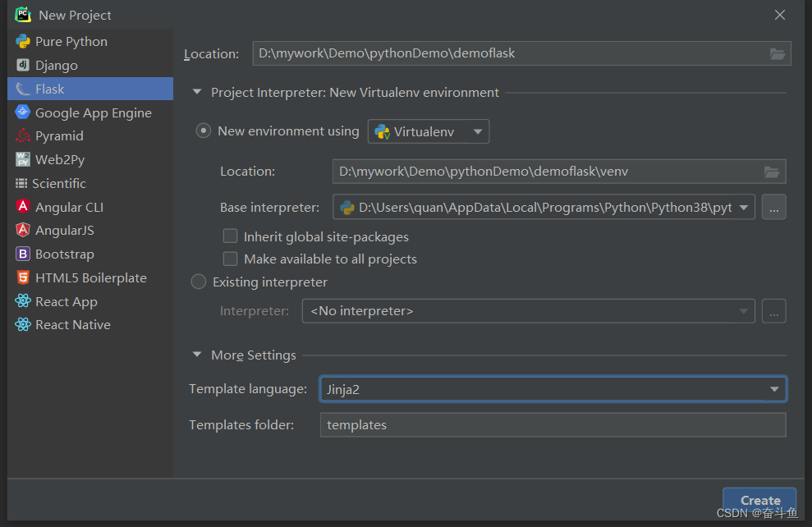Select Django project type

90,65
